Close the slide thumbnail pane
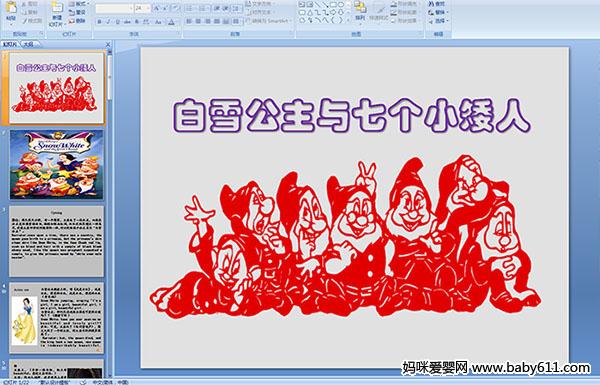Screen dimensions: 600x385 point(108,45)
